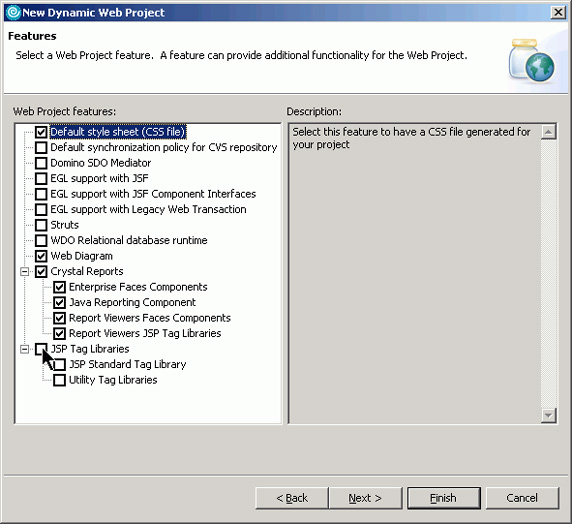Go to previous page with Back button
Screen dimensions: 572x524
pyautogui.click(x=292, y=498)
